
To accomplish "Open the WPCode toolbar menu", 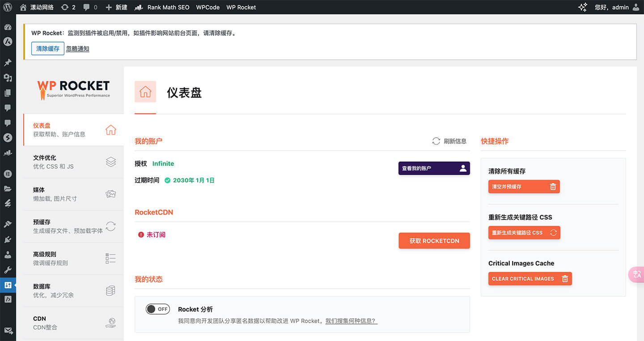I will [208, 7].
